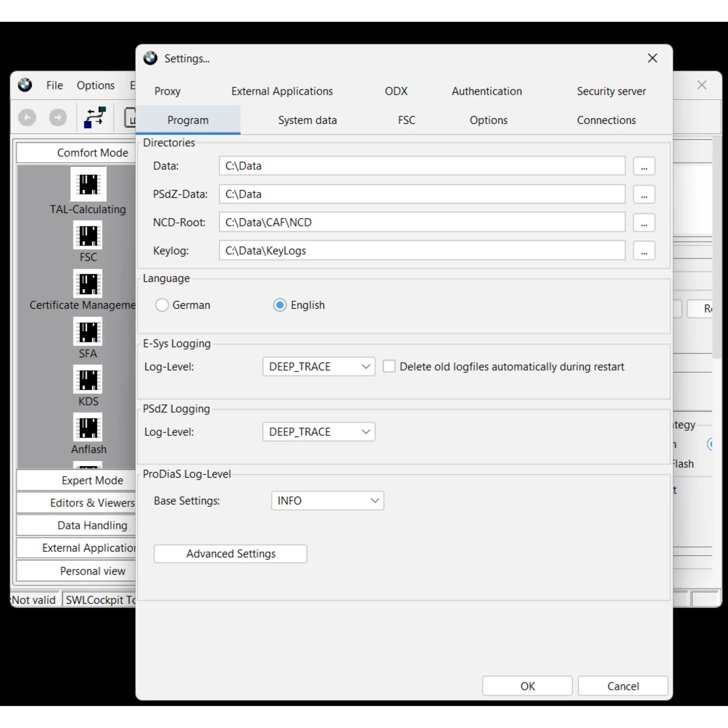Expand the Editors & Viewers section
The height and width of the screenshot is (728, 728).
point(76,503)
